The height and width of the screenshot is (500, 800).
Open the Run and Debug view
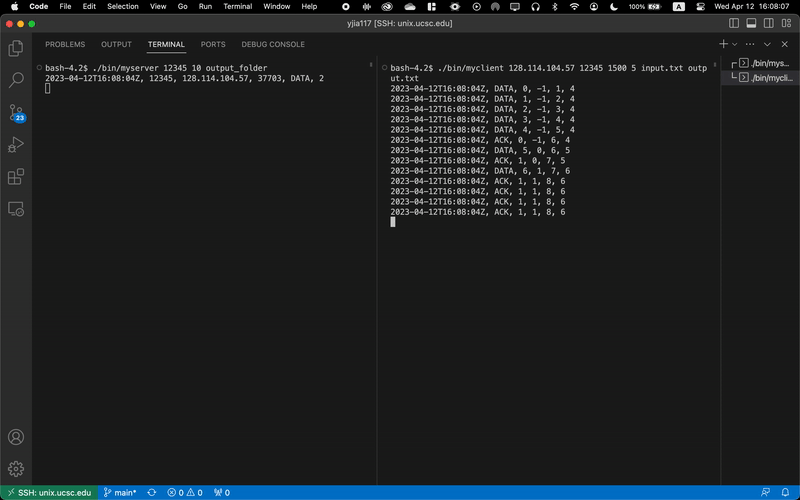16,145
